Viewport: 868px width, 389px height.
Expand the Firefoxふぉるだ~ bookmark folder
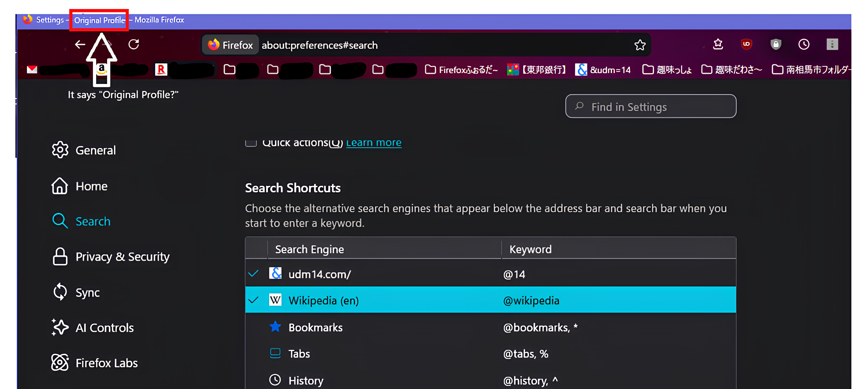coord(461,70)
